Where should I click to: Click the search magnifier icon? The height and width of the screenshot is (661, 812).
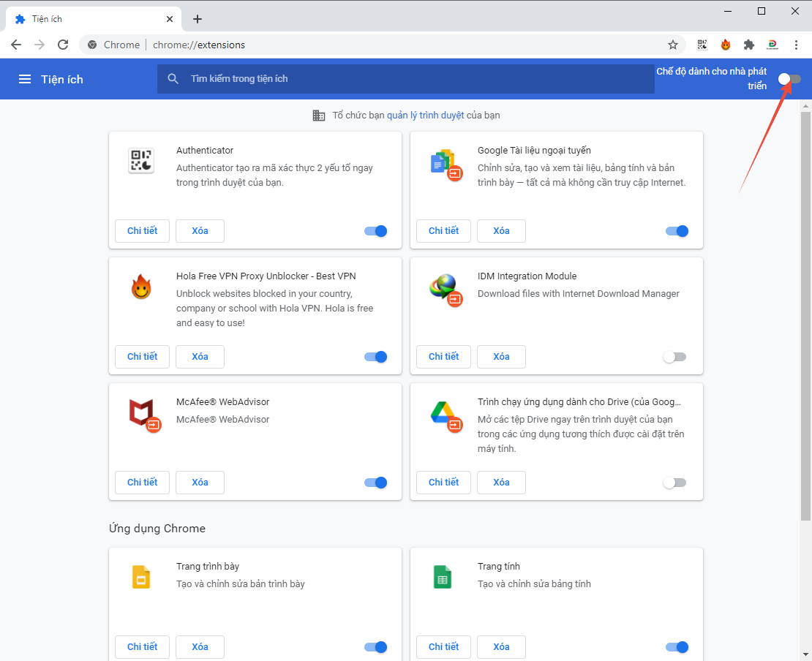[x=173, y=79]
